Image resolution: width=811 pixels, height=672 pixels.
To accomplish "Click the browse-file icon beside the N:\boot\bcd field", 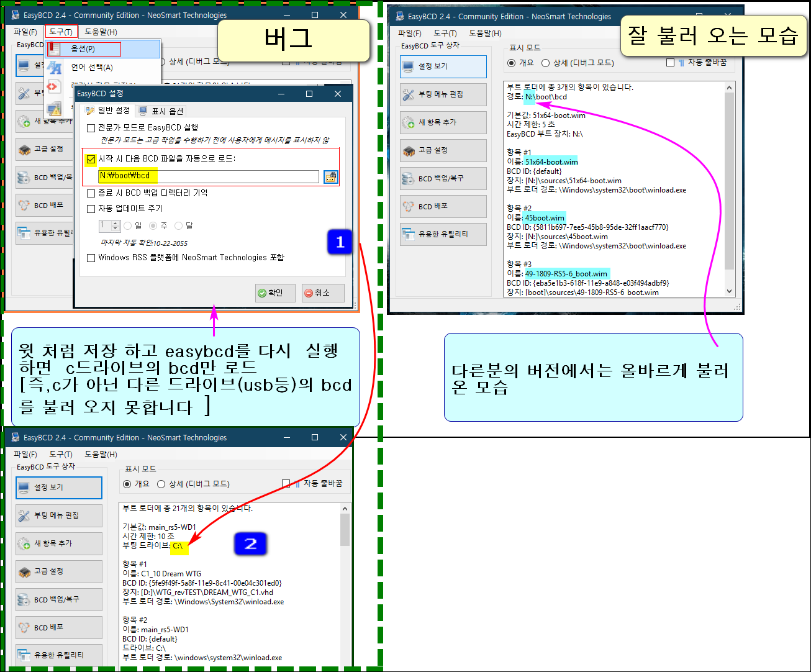I will pyautogui.click(x=331, y=177).
